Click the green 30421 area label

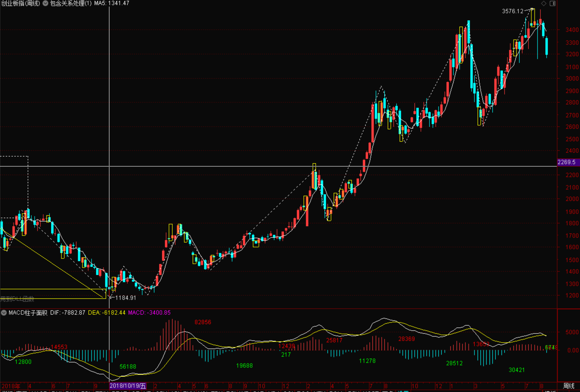click(517, 370)
